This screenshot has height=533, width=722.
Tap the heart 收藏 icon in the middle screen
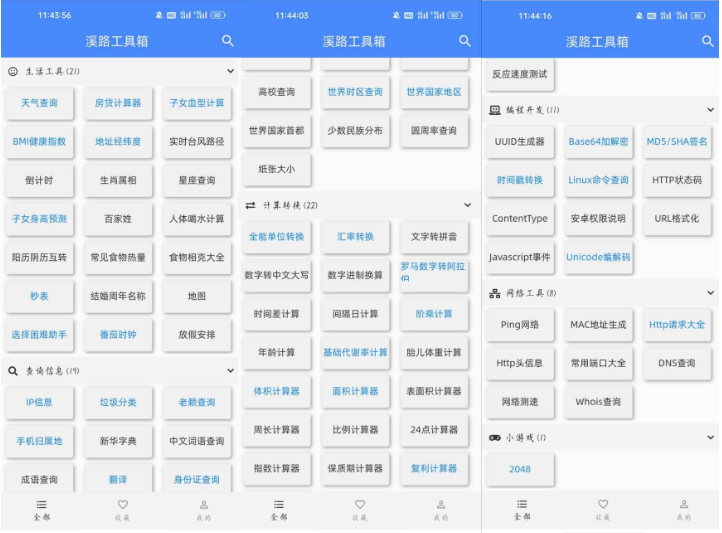click(360, 505)
